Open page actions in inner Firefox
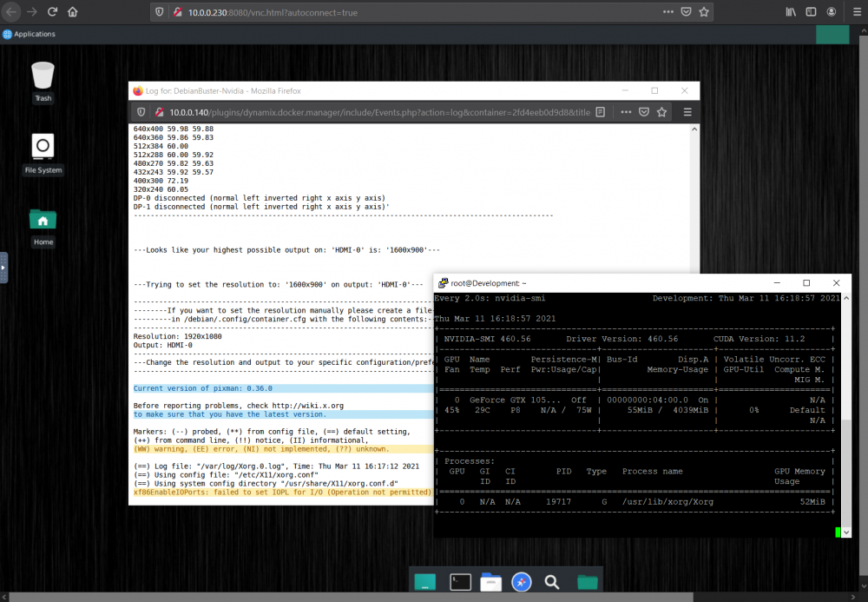Image resolution: width=868 pixels, height=602 pixels. point(626,112)
